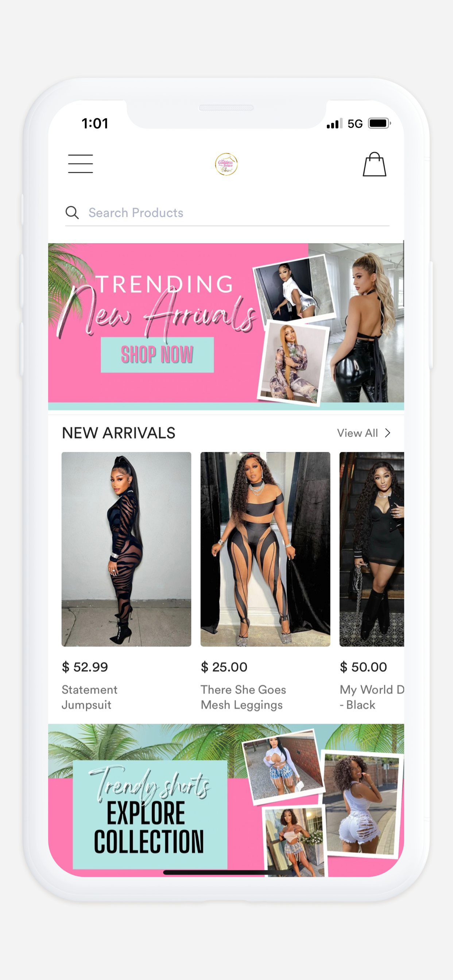This screenshot has height=980, width=453.
Task: Tap the NEW ARRIVALS section heading
Action: point(119,433)
